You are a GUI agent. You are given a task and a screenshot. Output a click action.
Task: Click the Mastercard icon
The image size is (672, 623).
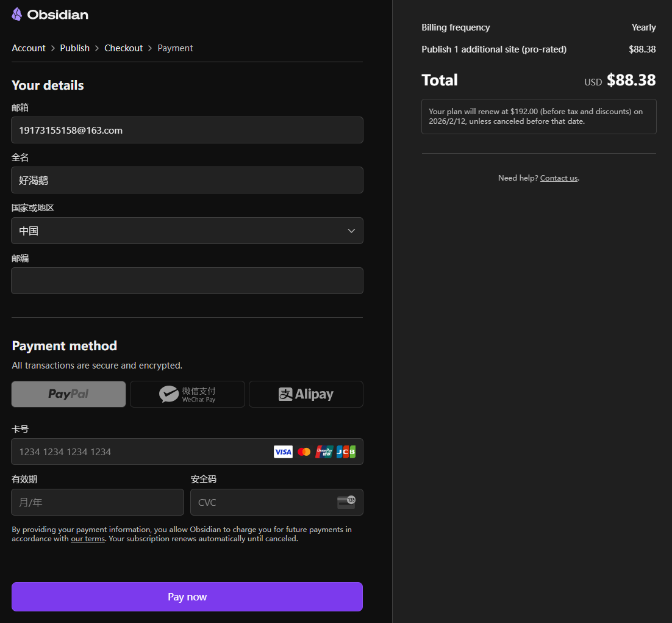click(304, 452)
